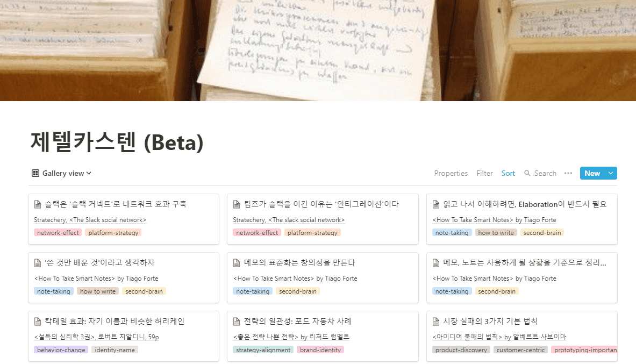Click page icon of '칵테일 효과' card
The image size is (636, 364).
38,322
